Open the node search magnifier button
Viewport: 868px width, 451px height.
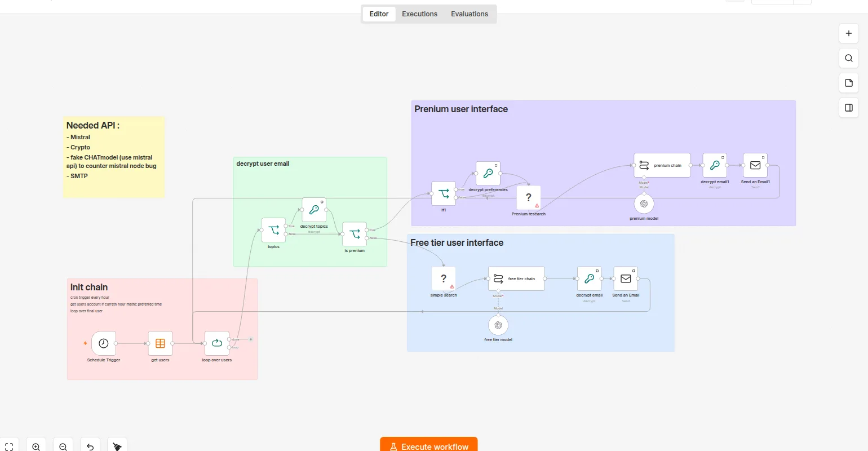[849, 58]
